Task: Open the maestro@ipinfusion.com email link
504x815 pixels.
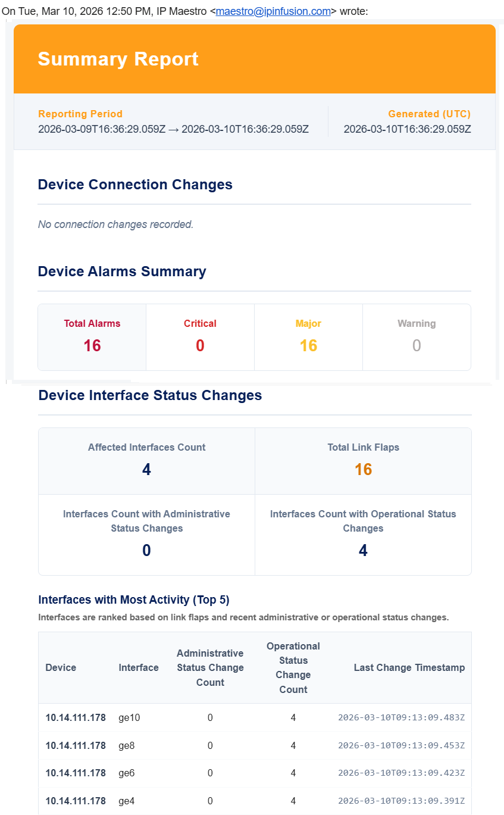Action: click(273, 11)
